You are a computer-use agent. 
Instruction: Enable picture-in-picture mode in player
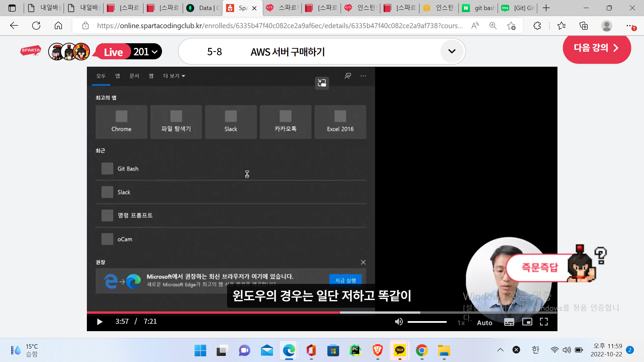pos(527,322)
